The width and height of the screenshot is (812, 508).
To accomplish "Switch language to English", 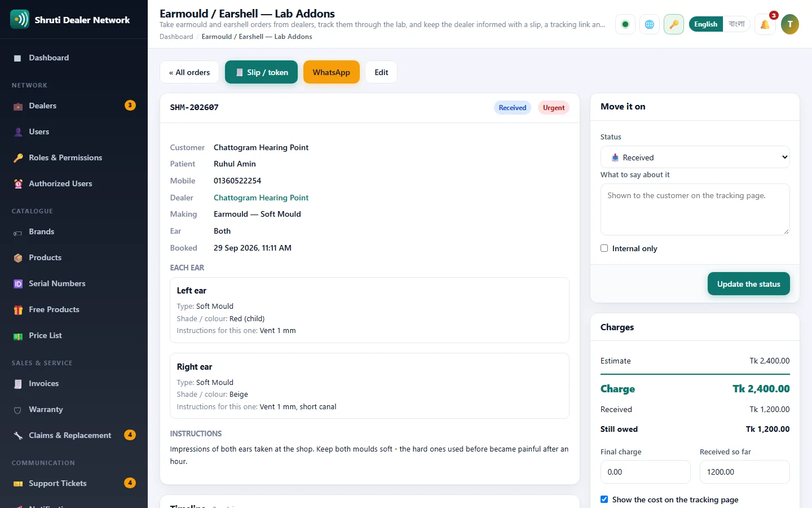I will (706, 24).
